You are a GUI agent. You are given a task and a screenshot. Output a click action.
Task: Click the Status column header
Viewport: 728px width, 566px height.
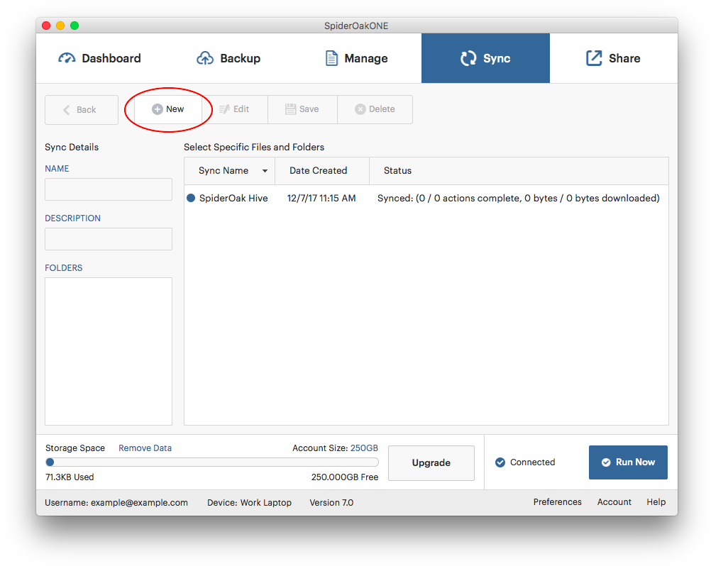click(397, 171)
